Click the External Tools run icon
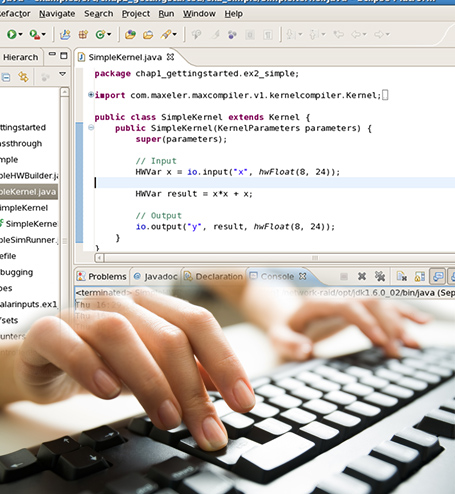This screenshot has width=455, height=494. point(34,34)
